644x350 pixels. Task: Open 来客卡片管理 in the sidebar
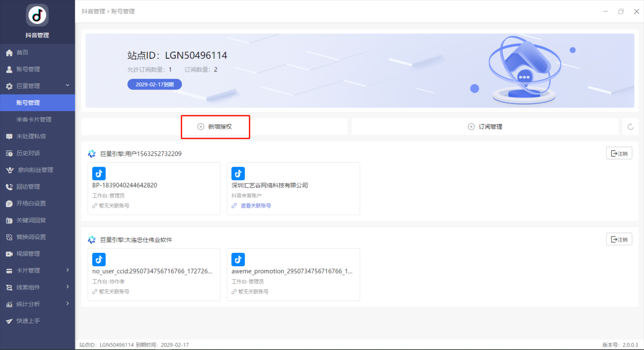tap(34, 120)
